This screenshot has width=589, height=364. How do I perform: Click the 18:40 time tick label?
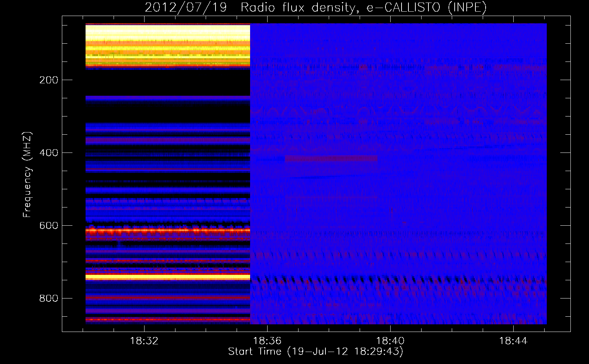(x=390, y=341)
